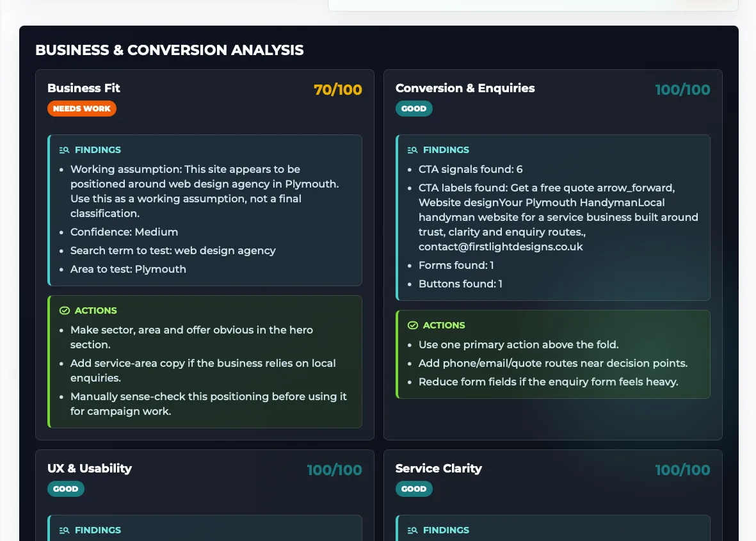The width and height of the screenshot is (756, 541).
Task: Click 'Manually sense-check this positioning' action
Action: click(x=208, y=404)
